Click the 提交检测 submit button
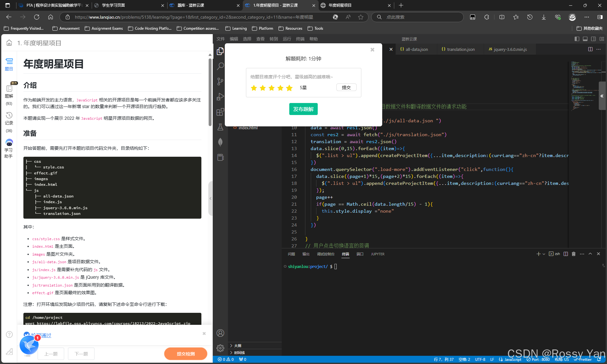 pyautogui.click(x=186, y=354)
